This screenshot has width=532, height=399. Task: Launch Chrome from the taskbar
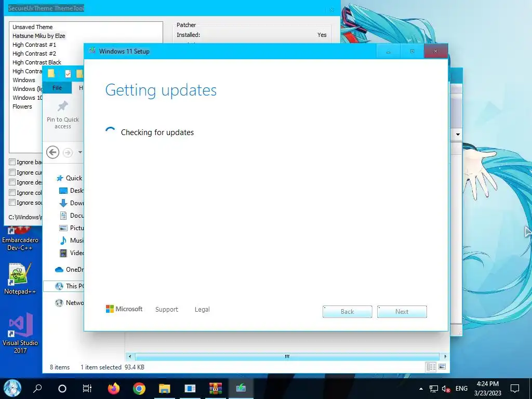(139, 388)
